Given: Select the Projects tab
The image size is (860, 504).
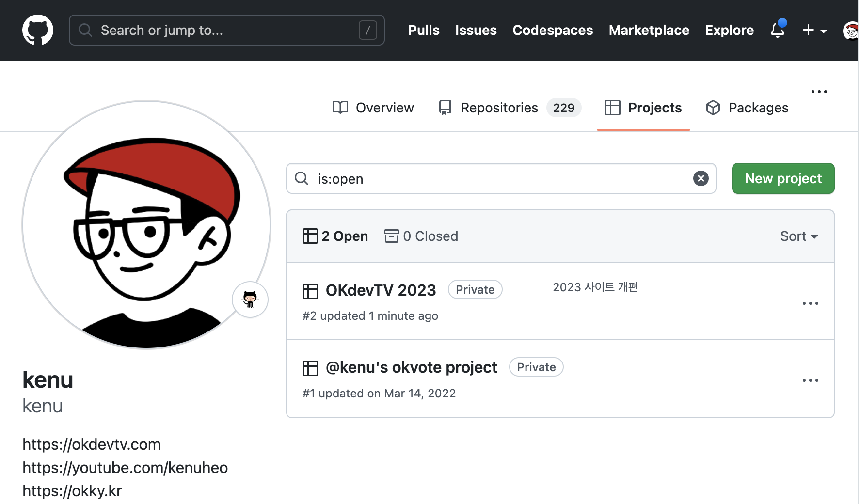Looking at the screenshot, I should click(643, 108).
